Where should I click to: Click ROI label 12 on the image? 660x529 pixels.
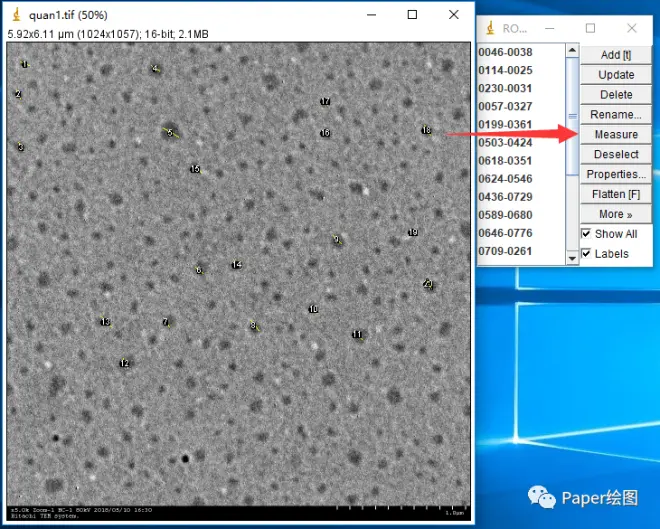125,363
